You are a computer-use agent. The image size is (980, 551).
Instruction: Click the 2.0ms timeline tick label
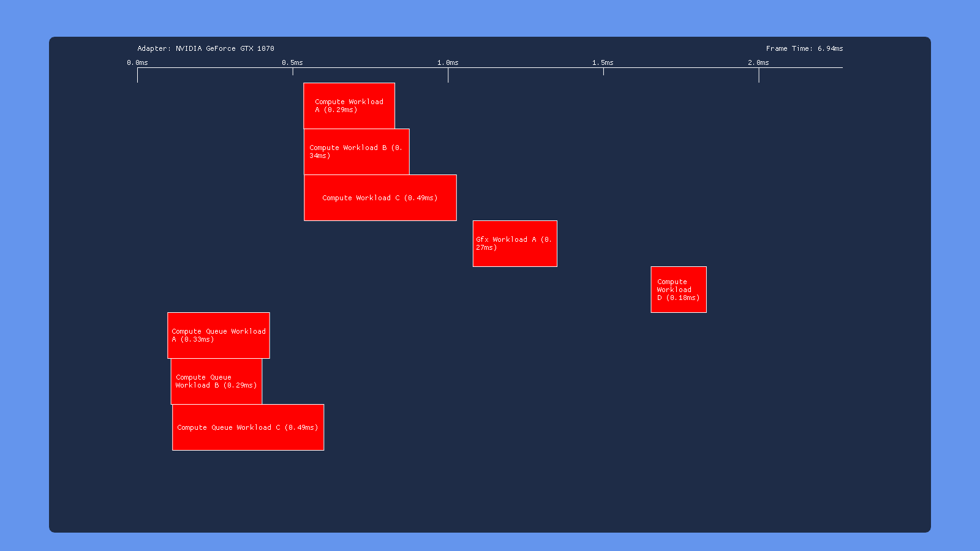coord(758,62)
